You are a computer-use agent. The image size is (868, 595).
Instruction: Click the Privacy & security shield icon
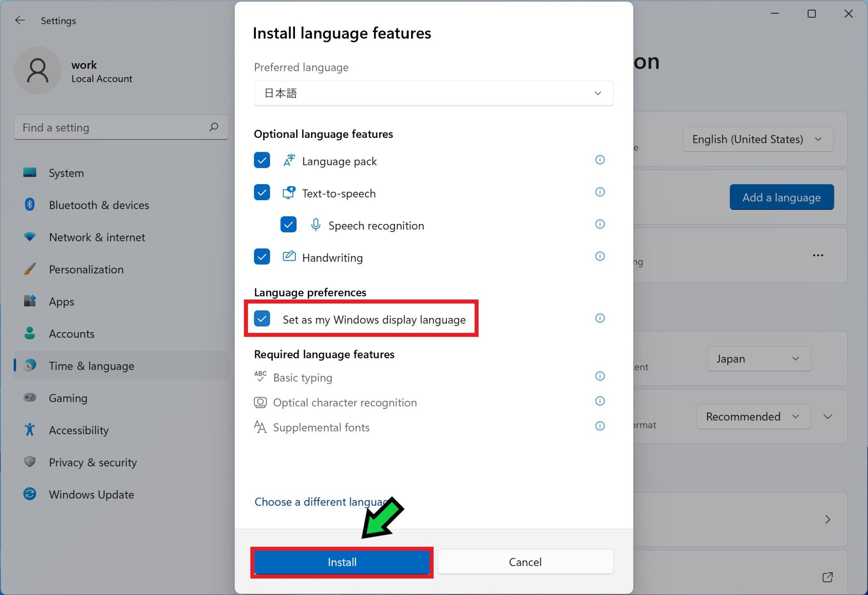click(x=30, y=461)
